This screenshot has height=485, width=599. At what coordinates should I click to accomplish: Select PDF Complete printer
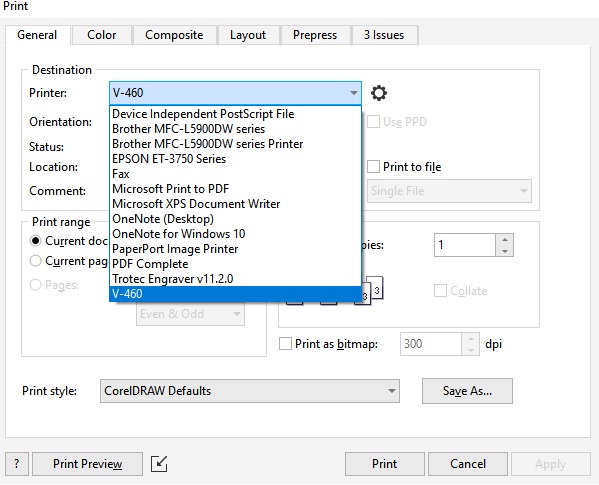[235, 264]
